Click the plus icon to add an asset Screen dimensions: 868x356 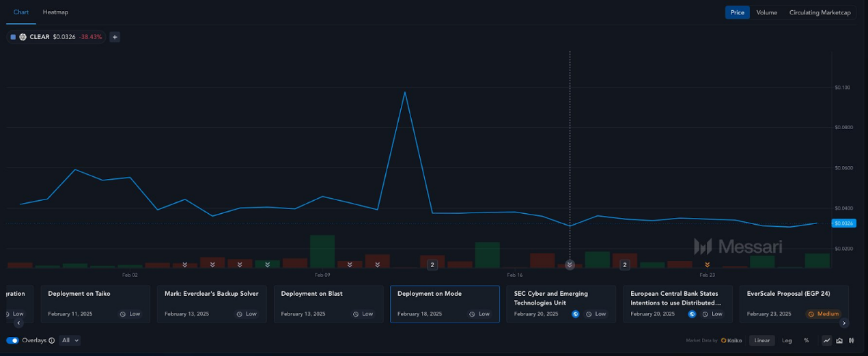pos(115,37)
